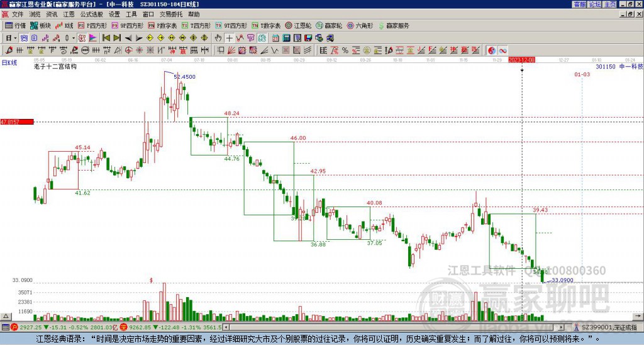Screen dimensions: 644x345
Task: Click the 52.4500 high price label
Action: [184, 77]
